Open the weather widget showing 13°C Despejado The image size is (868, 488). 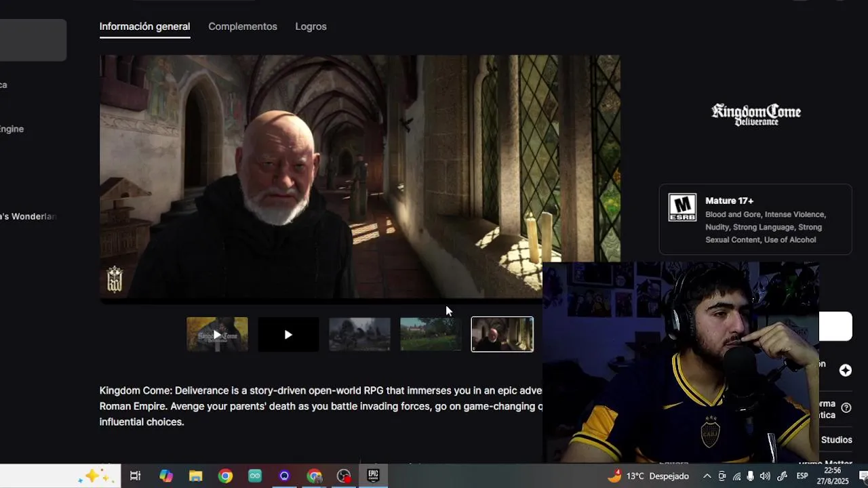(x=648, y=476)
